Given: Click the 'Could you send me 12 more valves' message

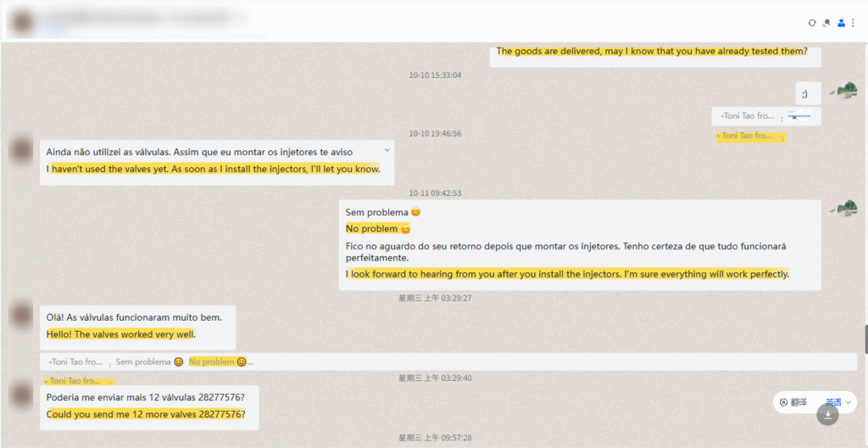Looking at the screenshot, I should tap(146, 414).
